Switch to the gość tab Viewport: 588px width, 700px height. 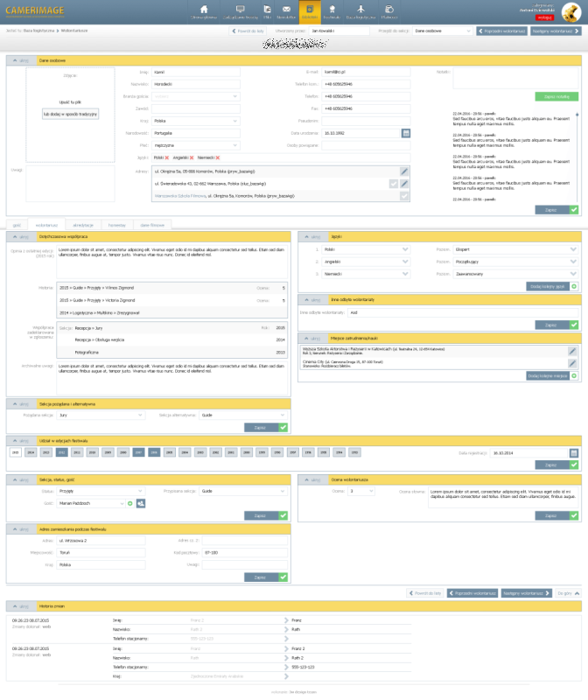[17, 224]
